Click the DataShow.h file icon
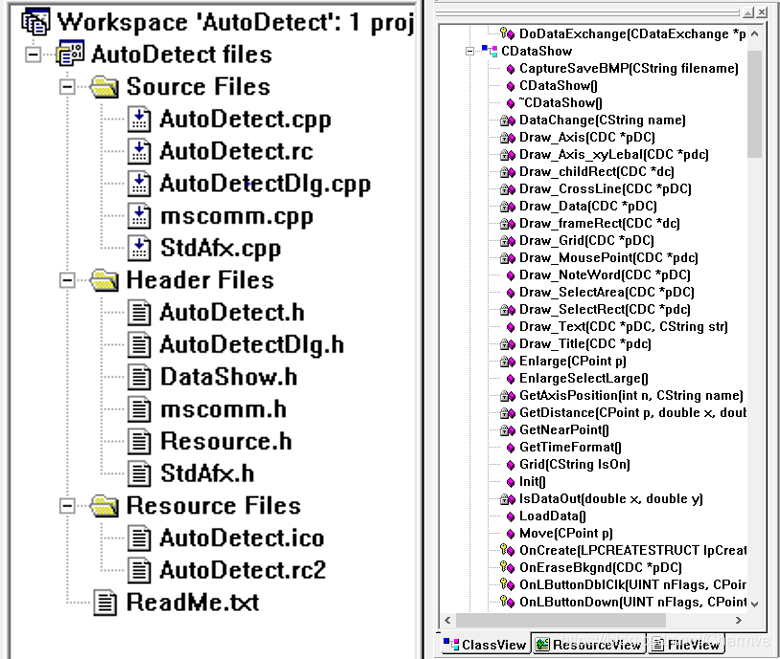 click(139, 377)
